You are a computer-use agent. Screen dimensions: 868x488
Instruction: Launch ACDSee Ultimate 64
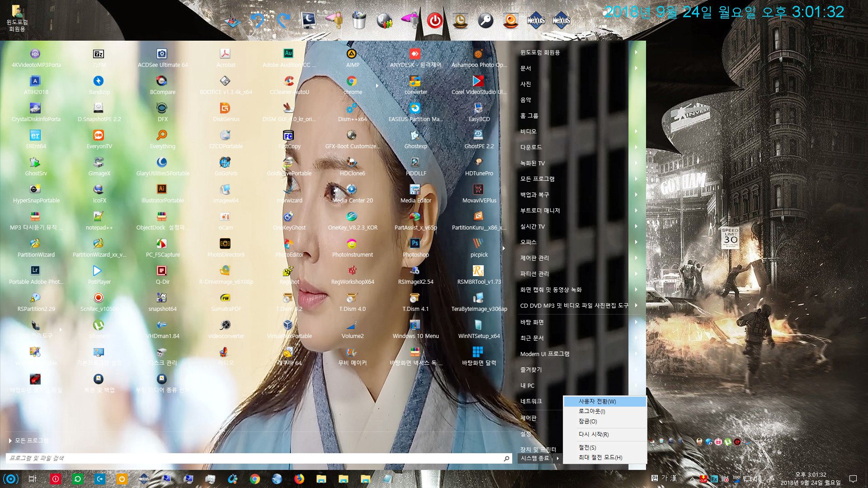[162, 55]
